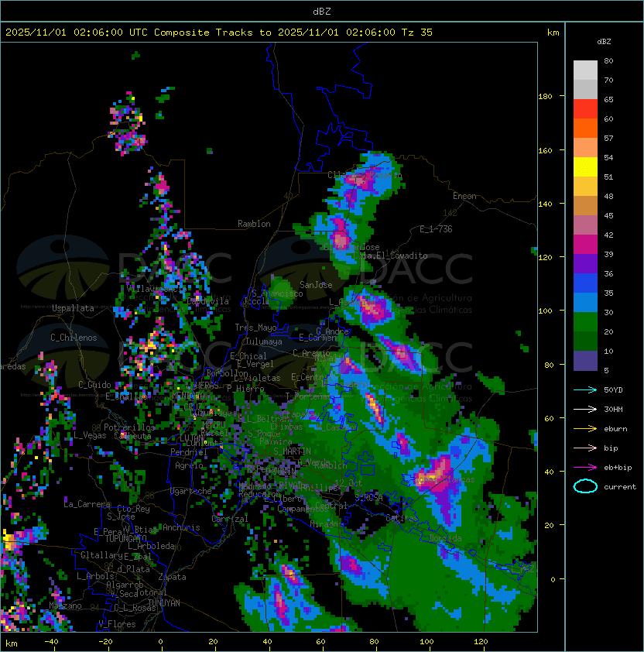Screen dimensions: 644x652
Task: Click the S_MARTIN town label
Action: click(292, 451)
